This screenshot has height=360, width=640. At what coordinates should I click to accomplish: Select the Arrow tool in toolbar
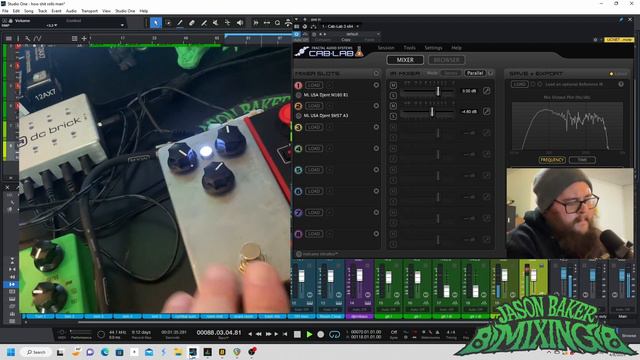click(x=156, y=23)
